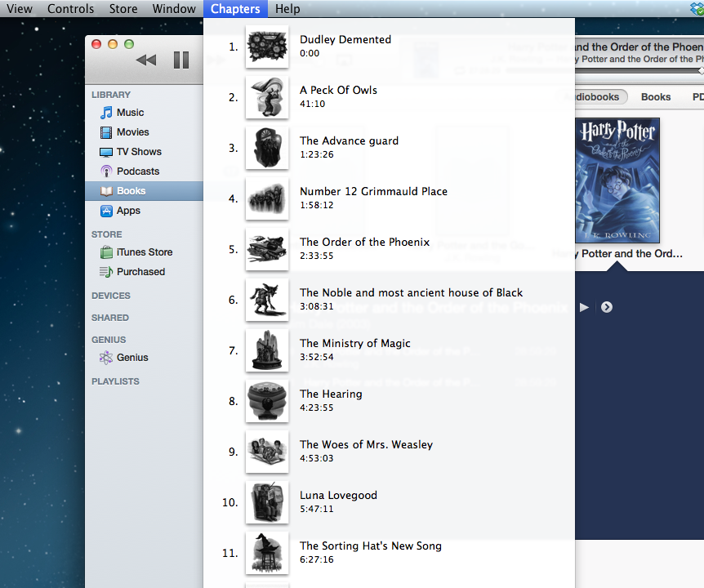Select chapter The Hearing
704x588 pixels.
coord(389,401)
